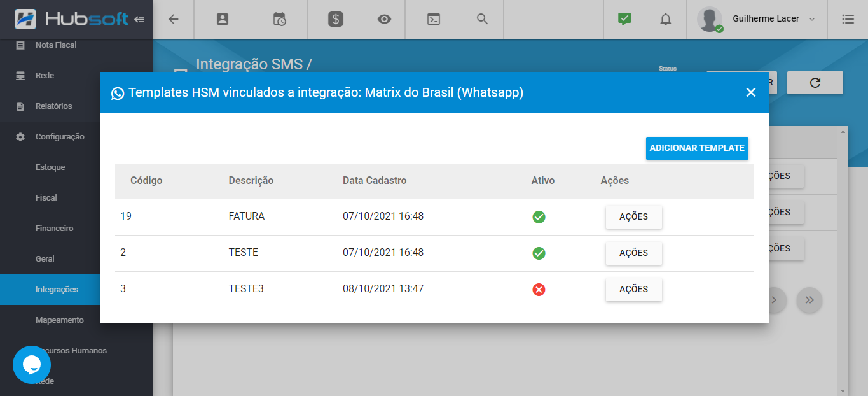This screenshot has width=868, height=396.
Task: Click the Hubsoft logo
Action: [72, 19]
